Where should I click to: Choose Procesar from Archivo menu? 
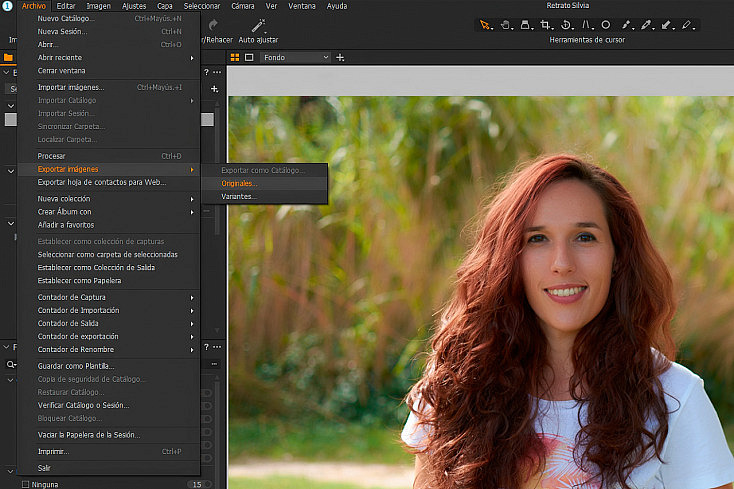point(109,156)
